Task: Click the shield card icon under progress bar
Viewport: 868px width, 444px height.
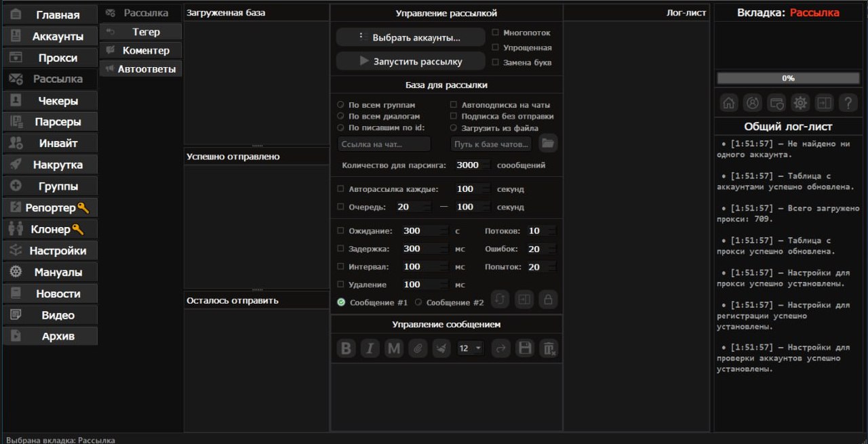Action: [x=776, y=103]
